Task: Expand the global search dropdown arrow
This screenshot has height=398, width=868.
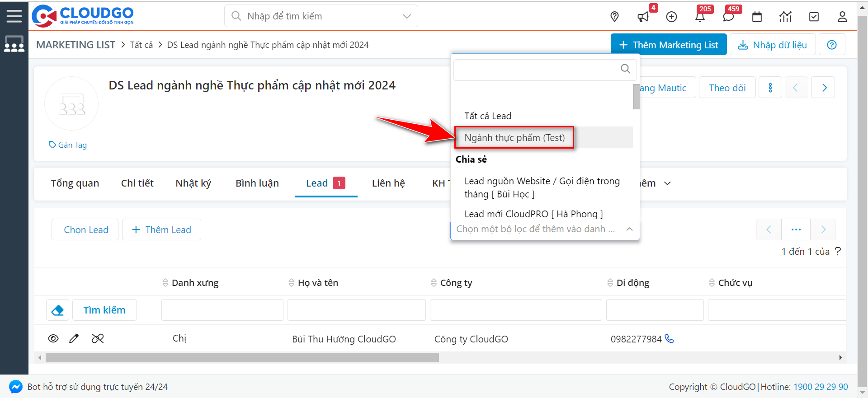Action: coord(406,16)
